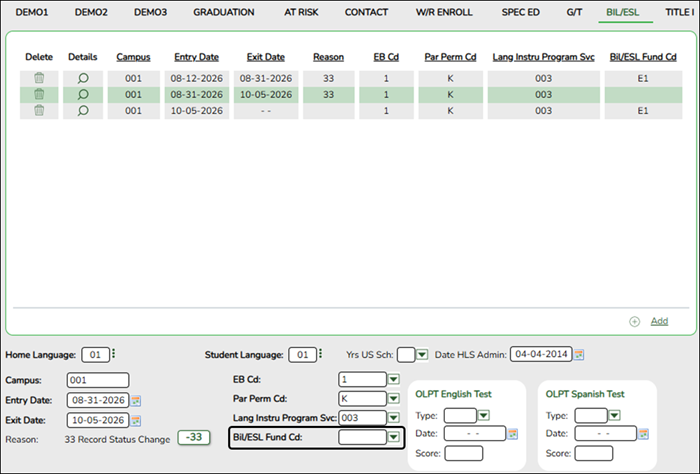Screen dimensions: 700x474
Task: Sort by EB Cd column header
Action: click(386, 57)
